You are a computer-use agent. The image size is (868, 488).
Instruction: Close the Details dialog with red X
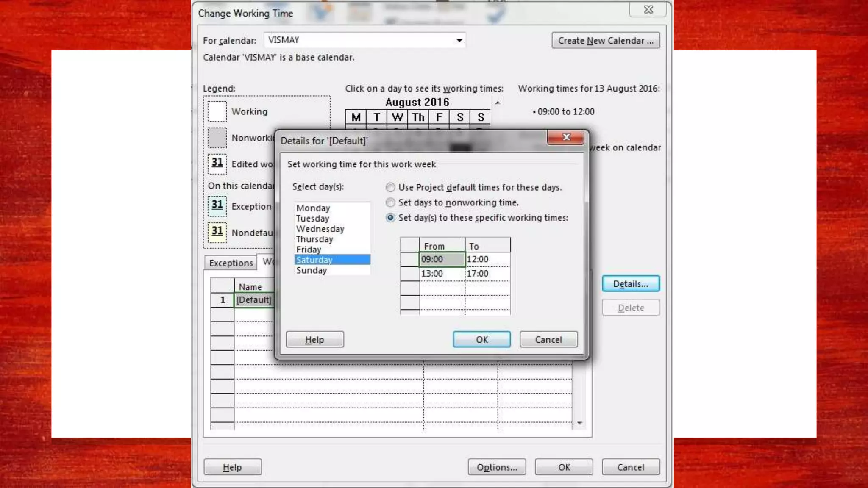click(x=566, y=137)
